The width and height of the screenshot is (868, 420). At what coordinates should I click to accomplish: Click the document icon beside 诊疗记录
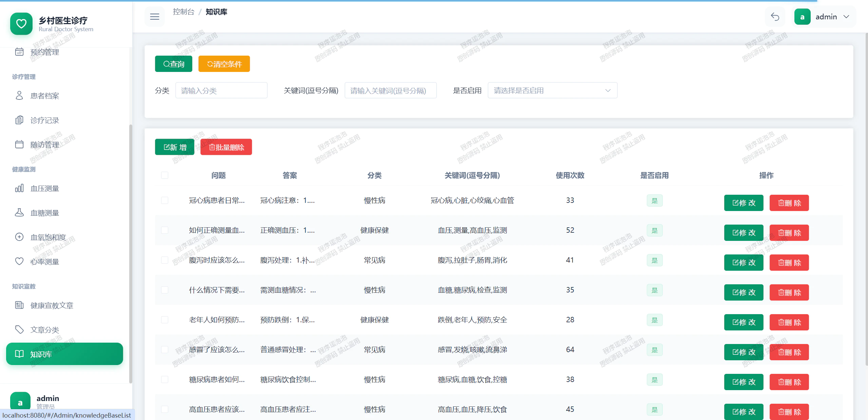tap(19, 120)
